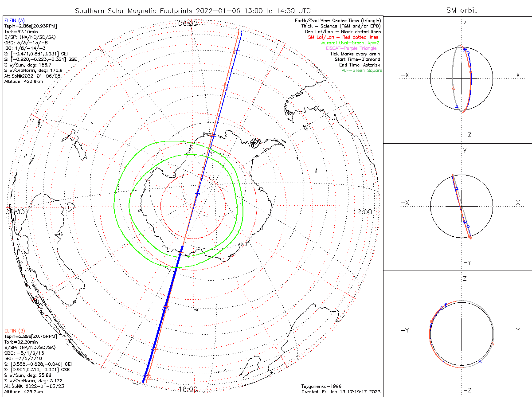Click legend 'End Time-Asterisk'

pos(359,65)
